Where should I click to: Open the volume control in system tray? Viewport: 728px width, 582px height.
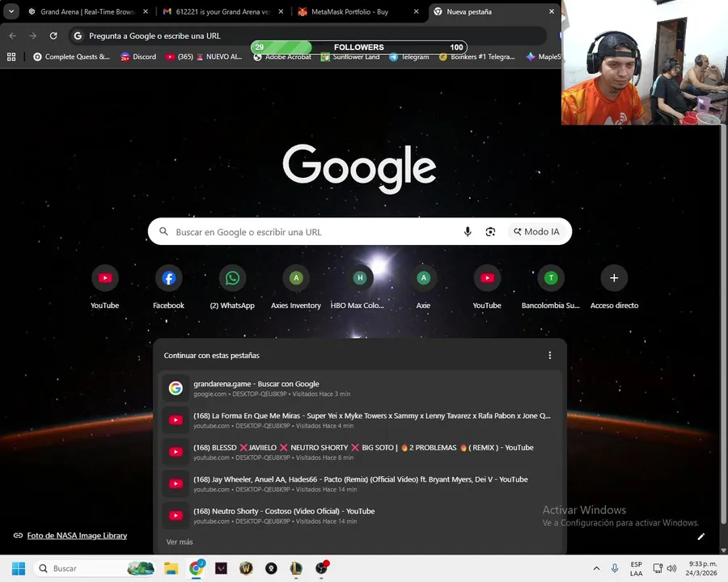tap(672, 568)
